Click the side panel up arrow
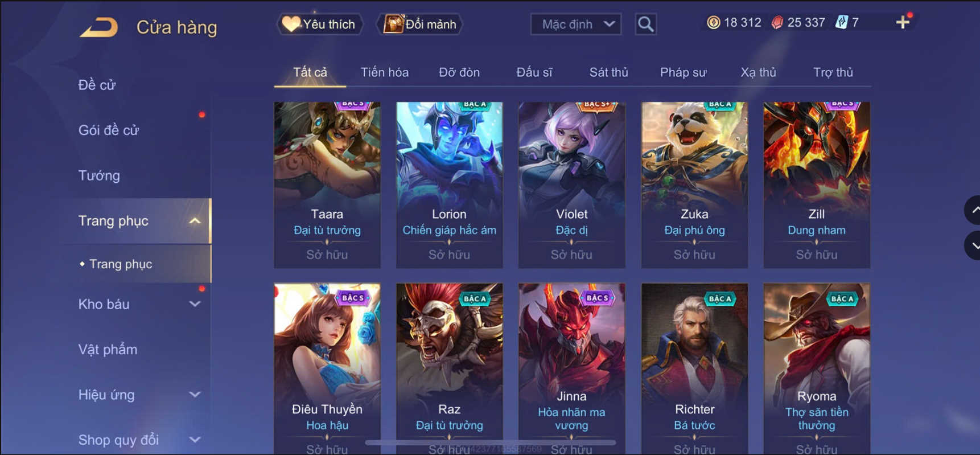The image size is (980, 455). click(973, 210)
